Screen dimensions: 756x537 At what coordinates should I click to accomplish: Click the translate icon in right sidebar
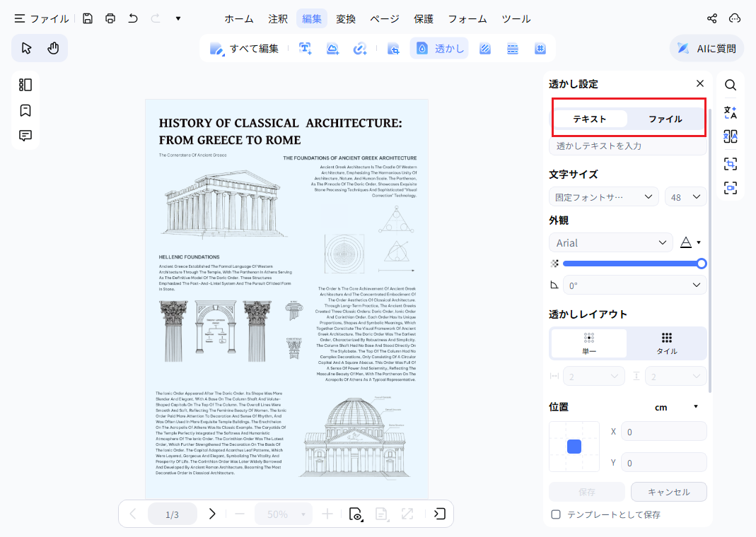731,112
